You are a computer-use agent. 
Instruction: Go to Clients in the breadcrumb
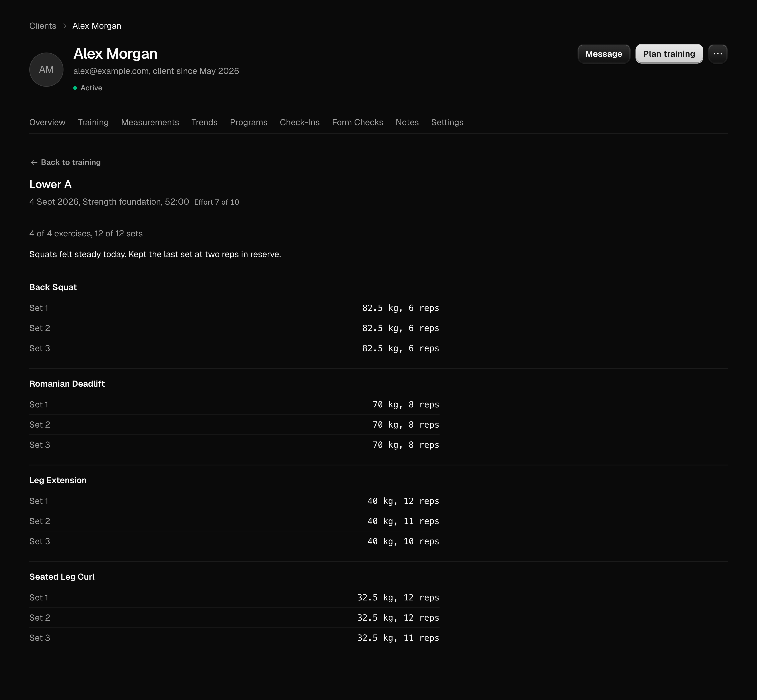point(43,26)
